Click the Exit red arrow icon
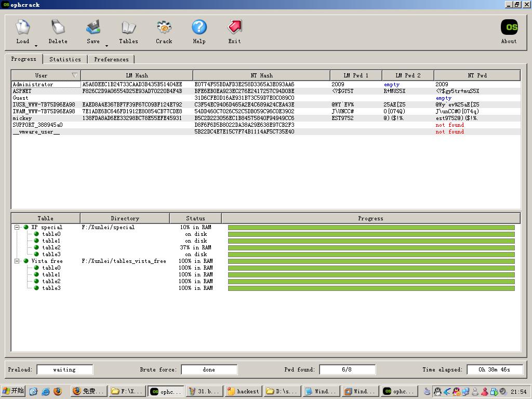 pyautogui.click(x=234, y=27)
